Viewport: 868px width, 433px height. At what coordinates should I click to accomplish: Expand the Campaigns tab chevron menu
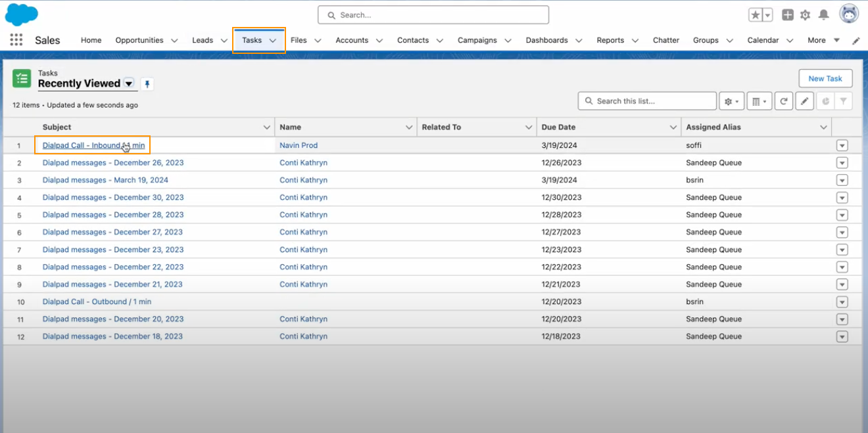[x=508, y=41]
